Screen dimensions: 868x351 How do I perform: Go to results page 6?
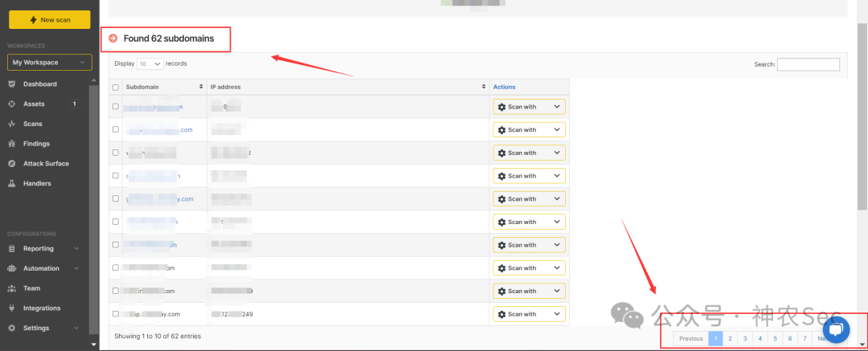click(790, 339)
